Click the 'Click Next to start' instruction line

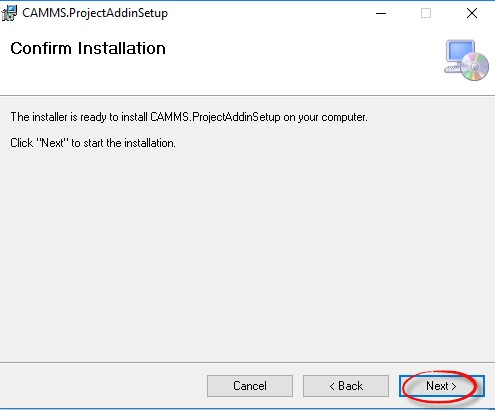point(93,143)
